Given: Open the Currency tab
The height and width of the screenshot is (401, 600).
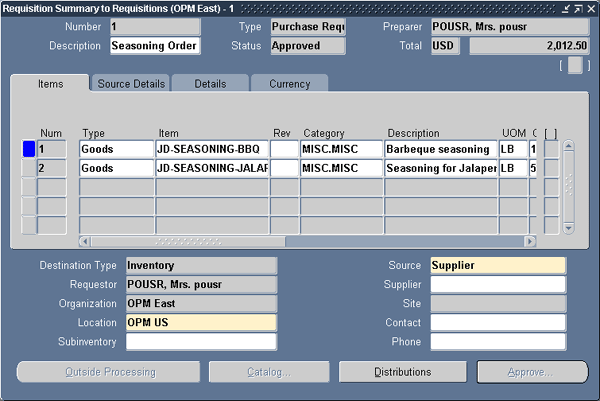Looking at the screenshot, I should [289, 84].
